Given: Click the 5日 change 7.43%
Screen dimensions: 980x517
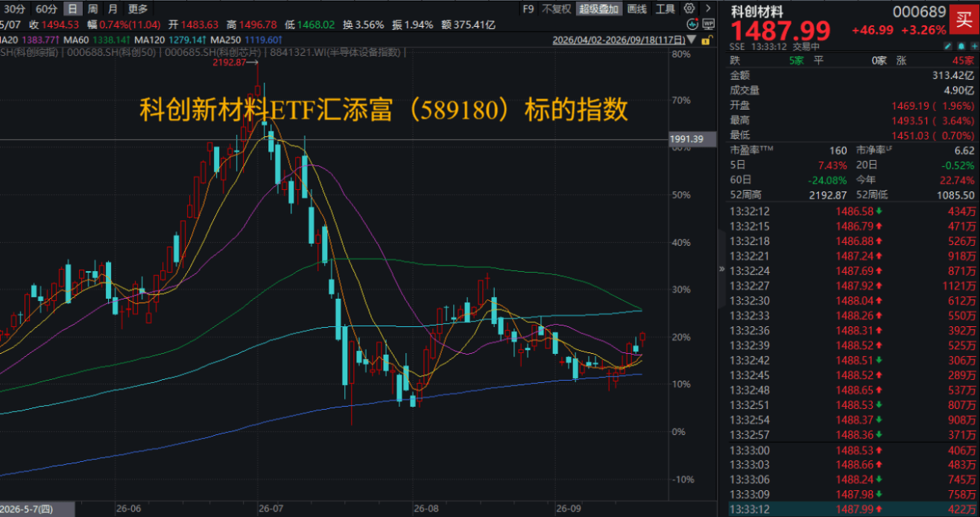Looking at the screenshot, I should click(x=832, y=165).
